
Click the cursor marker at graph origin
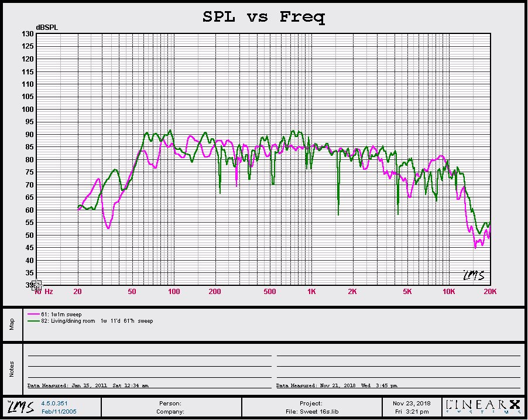coord(37,285)
